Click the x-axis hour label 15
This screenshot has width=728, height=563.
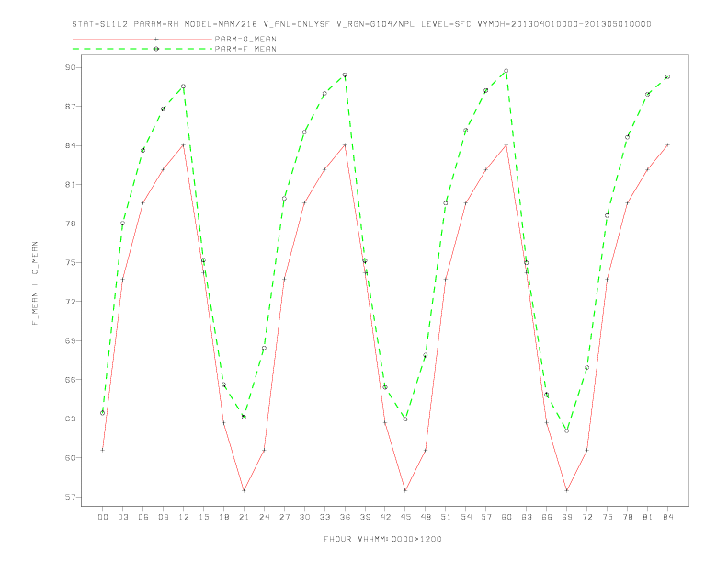click(x=203, y=517)
